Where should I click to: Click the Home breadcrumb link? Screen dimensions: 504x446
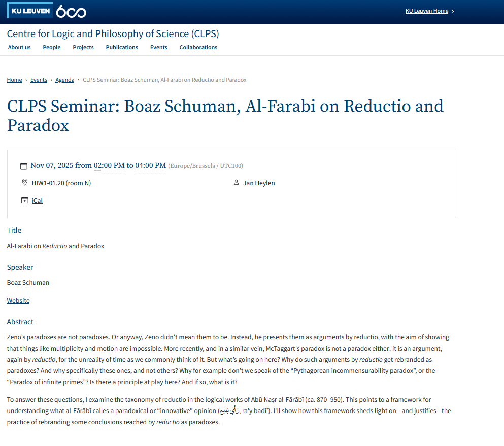click(14, 80)
